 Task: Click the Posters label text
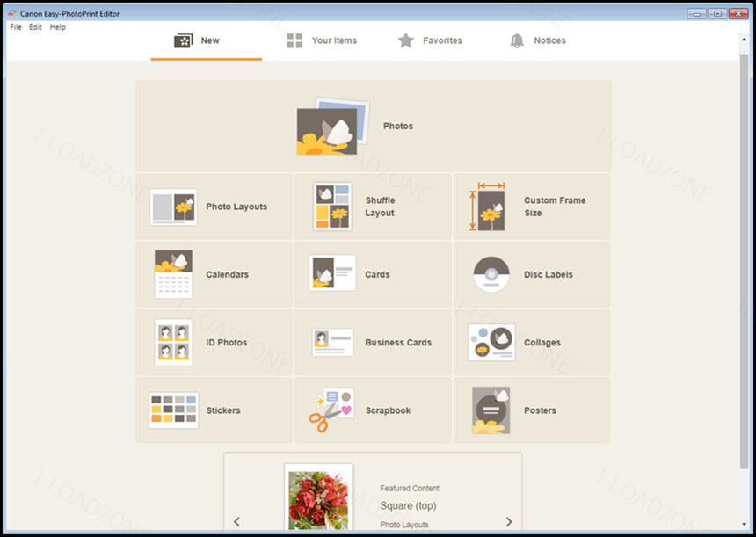click(x=540, y=410)
